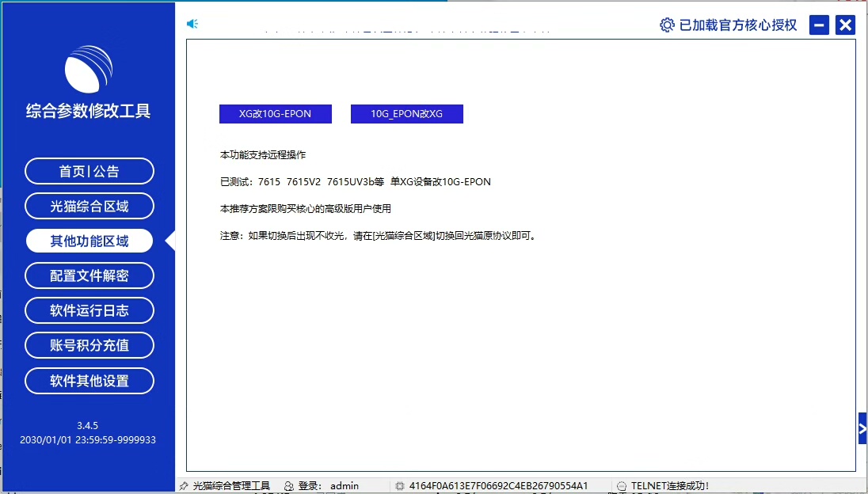
Task: Click the 本推荐方案限购买核心 line
Action: [306, 208]
